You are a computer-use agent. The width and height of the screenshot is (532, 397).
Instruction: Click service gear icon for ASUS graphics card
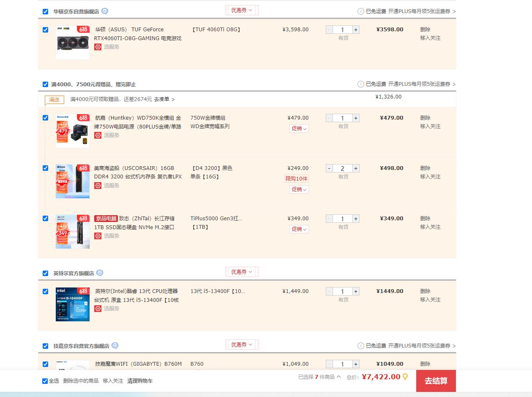(98, 47)
